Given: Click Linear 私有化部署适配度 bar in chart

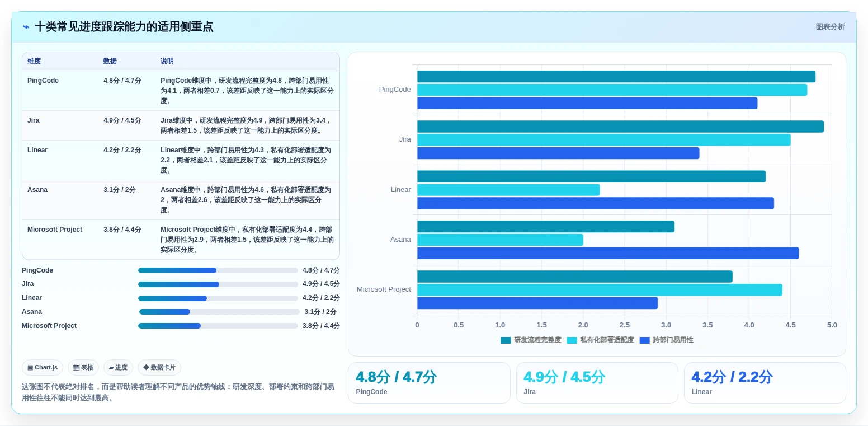Looking at the screenshot, I should pyautogui.click(x=508, y=190).
